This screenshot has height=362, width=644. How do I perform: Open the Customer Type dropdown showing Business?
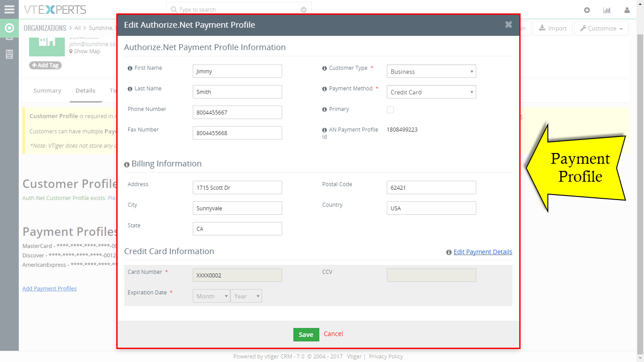[x=431, y=71]
